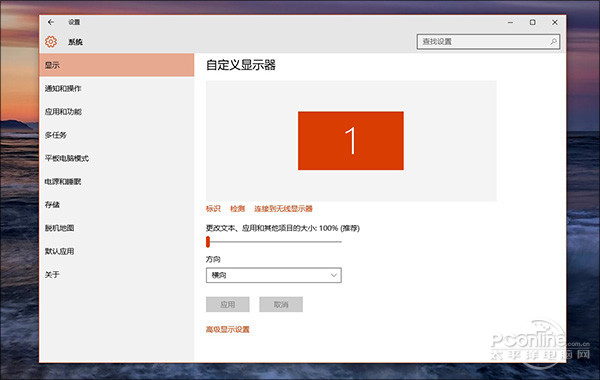This screenshot has width=600, height=380.
Task: Go back using the back arrow
Action: [x=51, y=22]
